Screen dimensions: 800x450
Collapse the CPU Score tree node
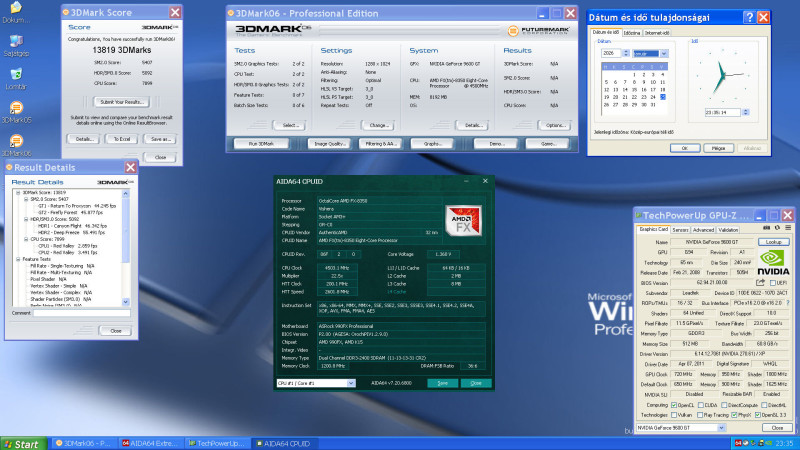pyautogui.click(x=26, y=239)
